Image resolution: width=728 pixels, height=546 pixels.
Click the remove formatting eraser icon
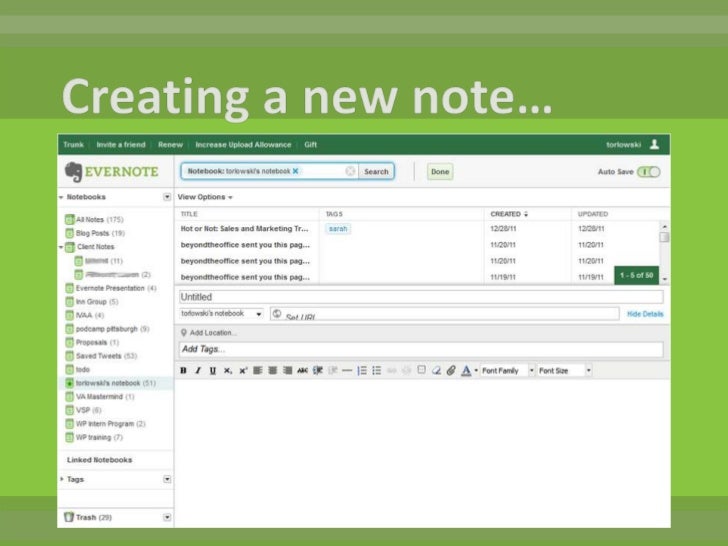pos(436,370)
